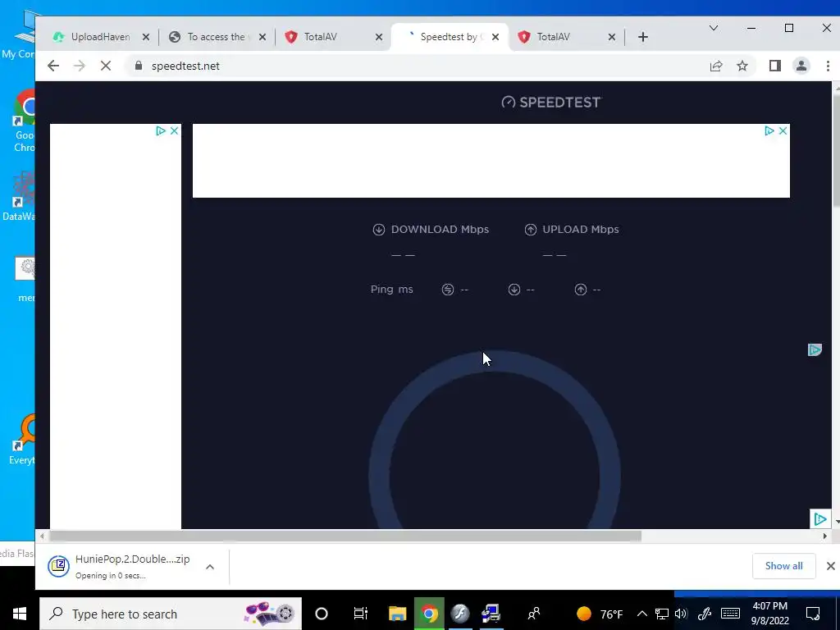Close the Speedtest tab
Image resolution: width=840 pixels, height=630 pixels.
(x=495, y=37)
